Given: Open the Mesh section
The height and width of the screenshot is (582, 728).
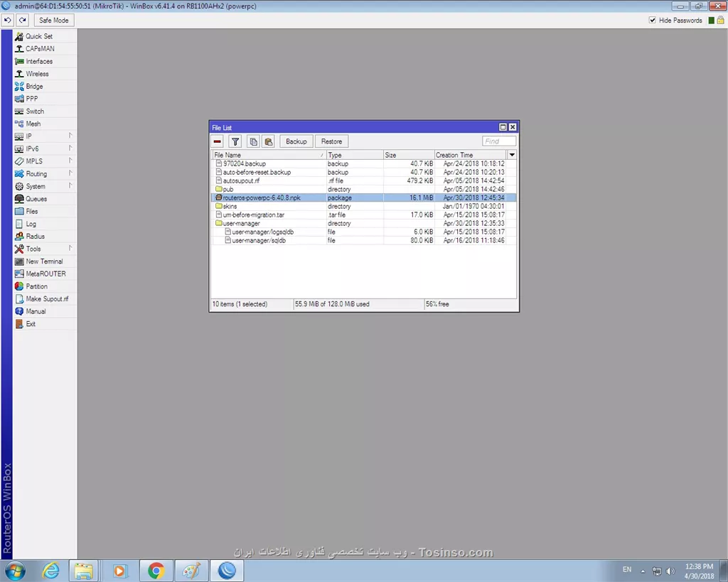Looking at the screenshot, I should pos(45,124).
